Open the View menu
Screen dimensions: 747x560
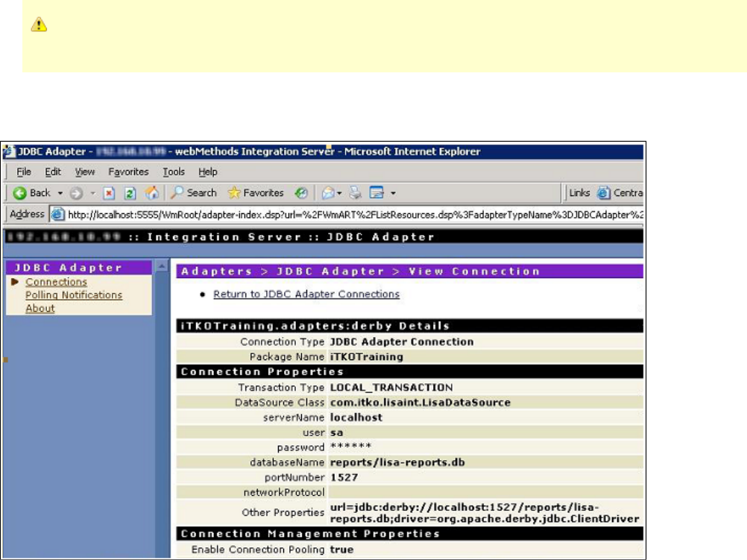click(x=85, y=172)
